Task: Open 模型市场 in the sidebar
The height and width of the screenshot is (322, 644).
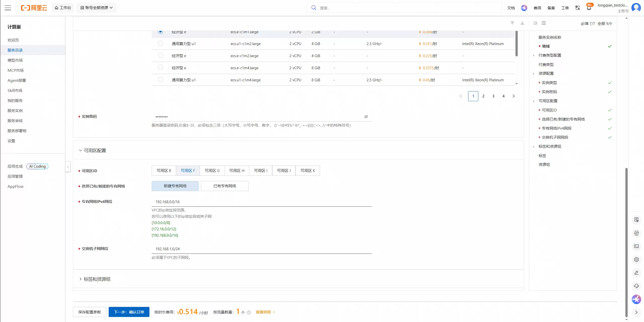Action: click(x=15, y=60)
